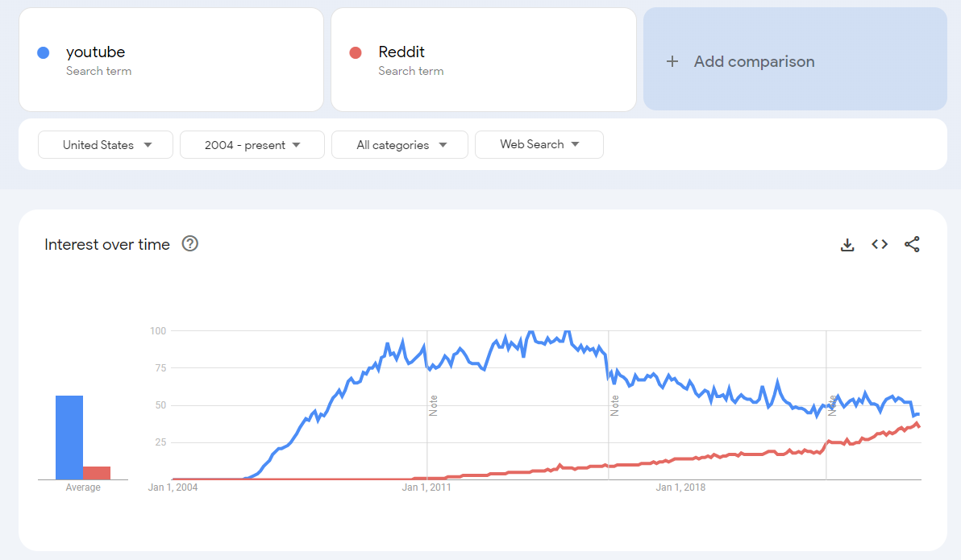Expand the 2004 - present date range
This screenshot has height=560, width=961.
click(x=252, y=145)
